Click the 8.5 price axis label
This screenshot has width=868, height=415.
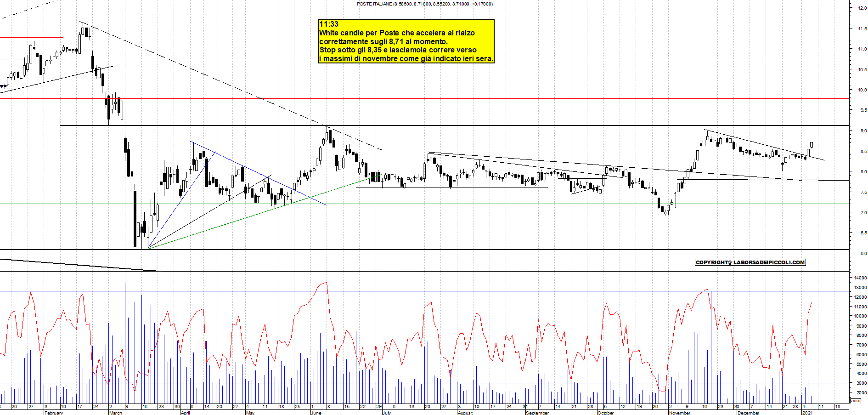coord(863,151)
